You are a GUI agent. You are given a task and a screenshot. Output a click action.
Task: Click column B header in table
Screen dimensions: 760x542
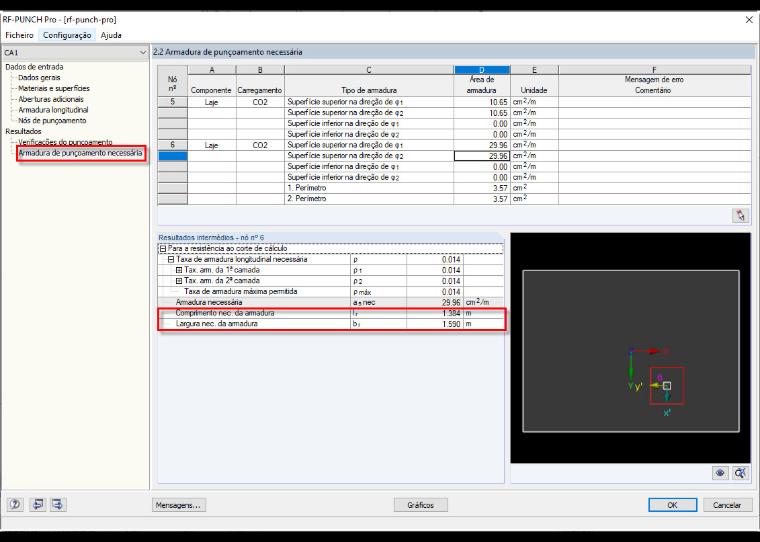coord(260,70)
